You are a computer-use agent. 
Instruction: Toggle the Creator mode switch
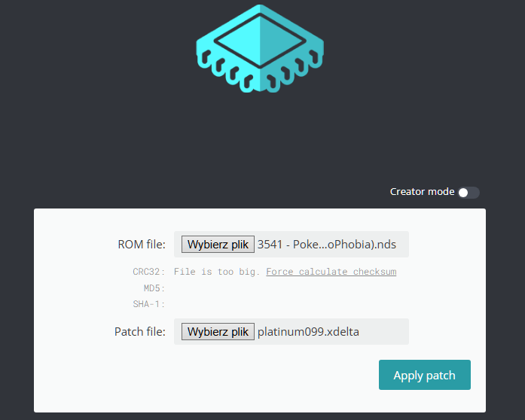coord(468,193)
